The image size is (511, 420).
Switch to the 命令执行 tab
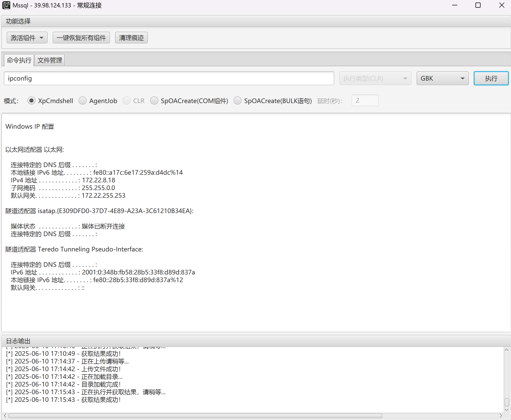point(19,60)
